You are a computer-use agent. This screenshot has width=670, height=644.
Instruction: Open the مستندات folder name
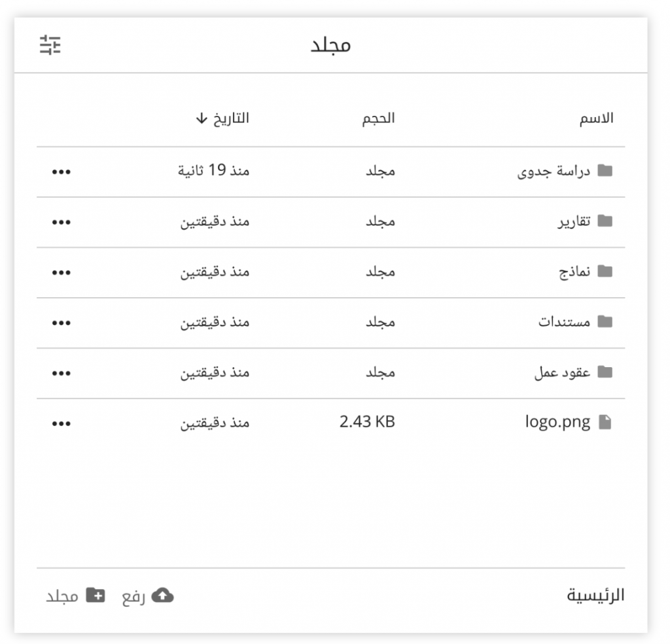coord(564,321)
